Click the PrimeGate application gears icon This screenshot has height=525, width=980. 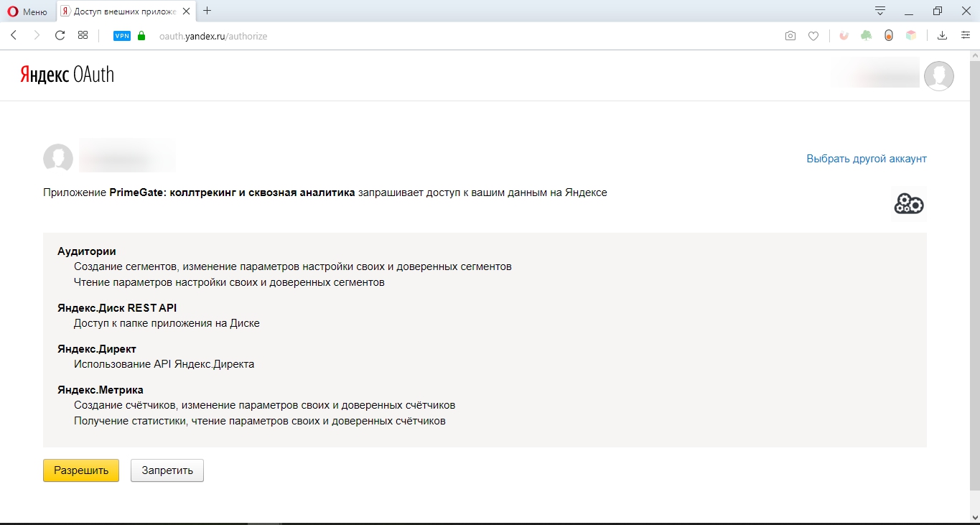pos(909,204)
